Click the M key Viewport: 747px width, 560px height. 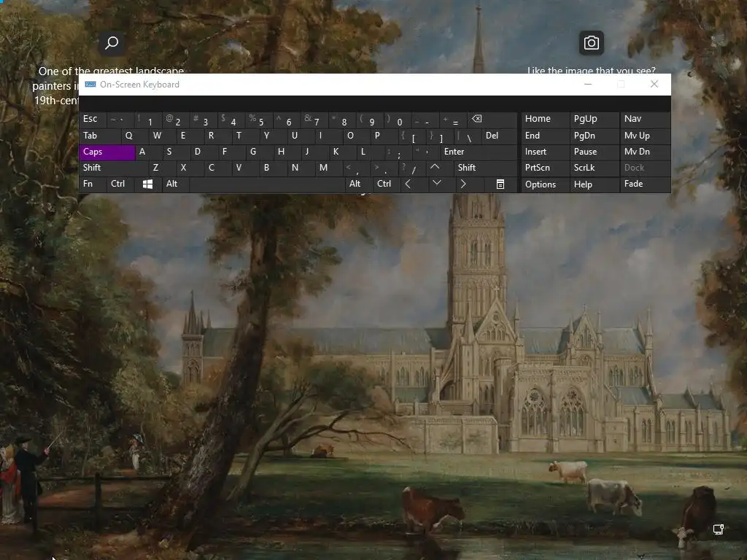[x=329, y=168]
